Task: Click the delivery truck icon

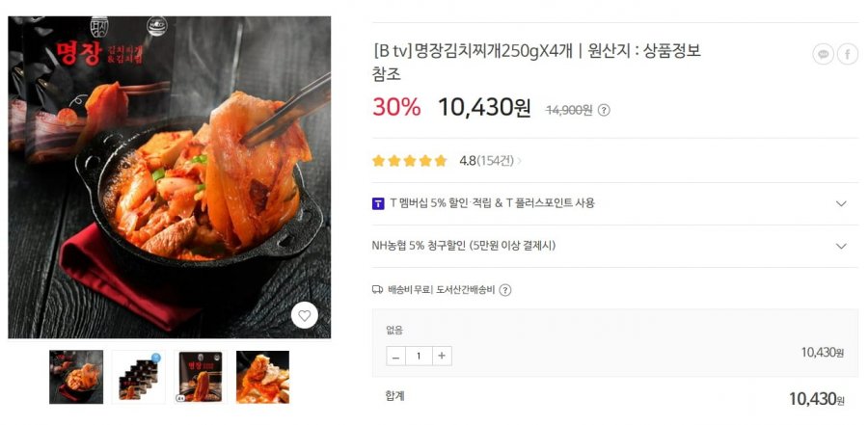Action: [377, 289]
